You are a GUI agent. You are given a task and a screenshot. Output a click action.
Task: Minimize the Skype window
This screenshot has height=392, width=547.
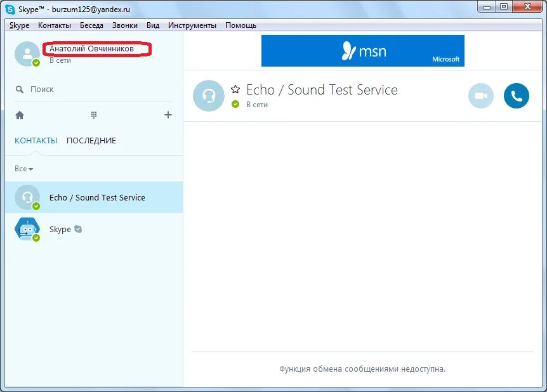coord(487,7)
